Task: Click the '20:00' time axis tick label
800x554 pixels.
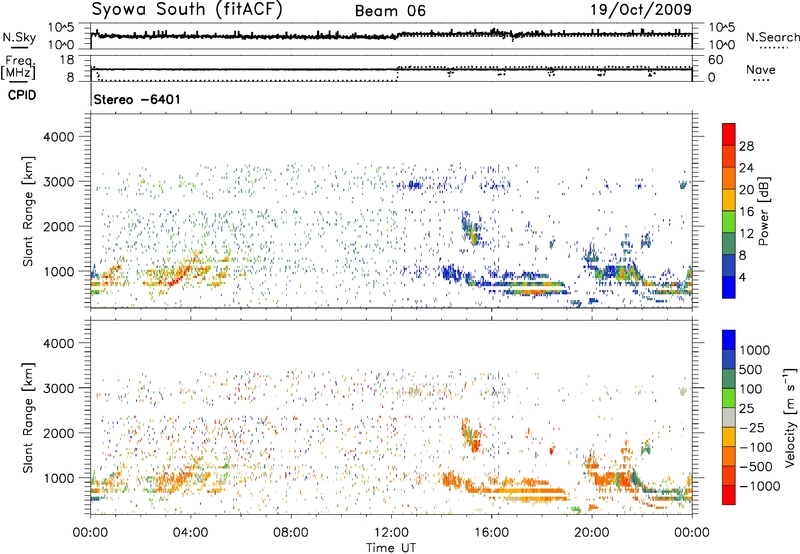Action: [x=591, y=533]
